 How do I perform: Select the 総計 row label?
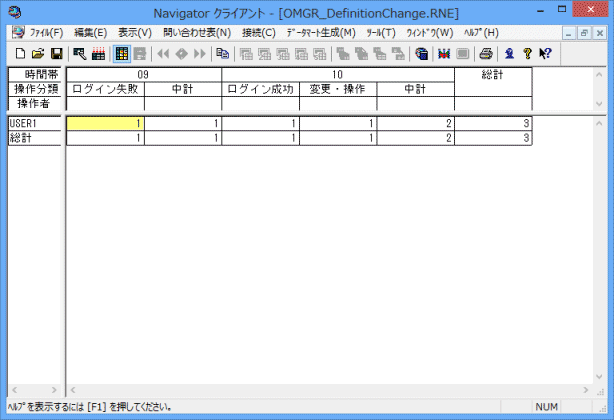pos(35,138)
